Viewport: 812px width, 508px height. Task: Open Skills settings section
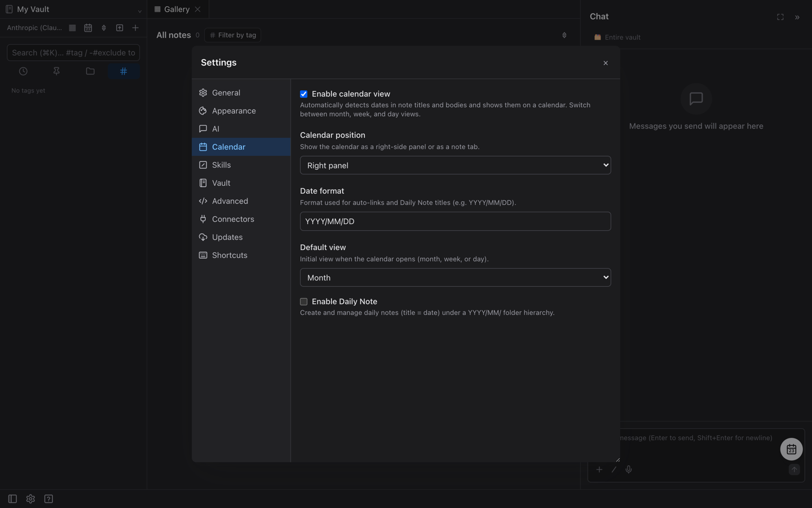click(241, 165)
